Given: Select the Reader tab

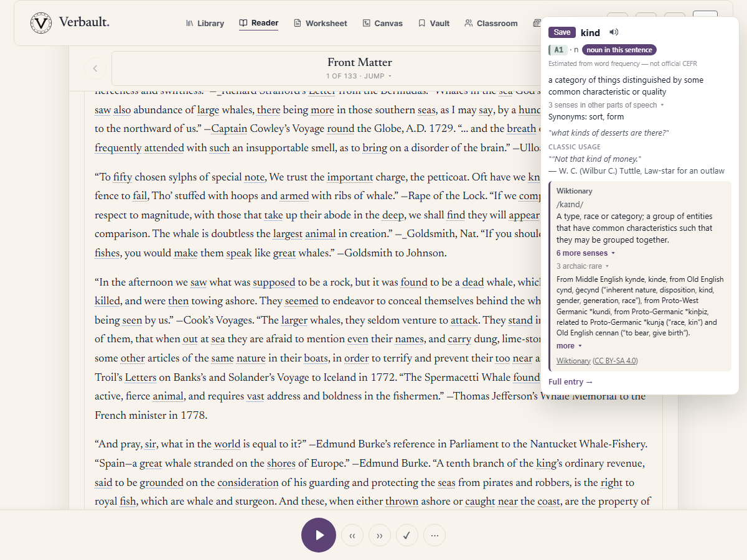Looking at the screenshot, I should (259, 23).
